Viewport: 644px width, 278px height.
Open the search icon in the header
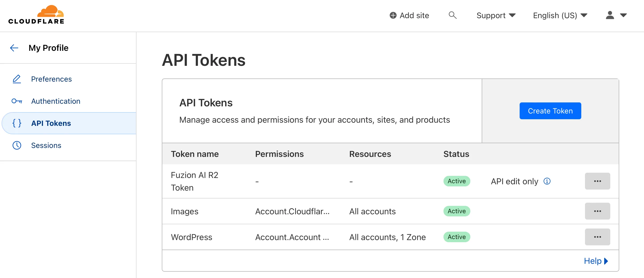pos(453,15)
